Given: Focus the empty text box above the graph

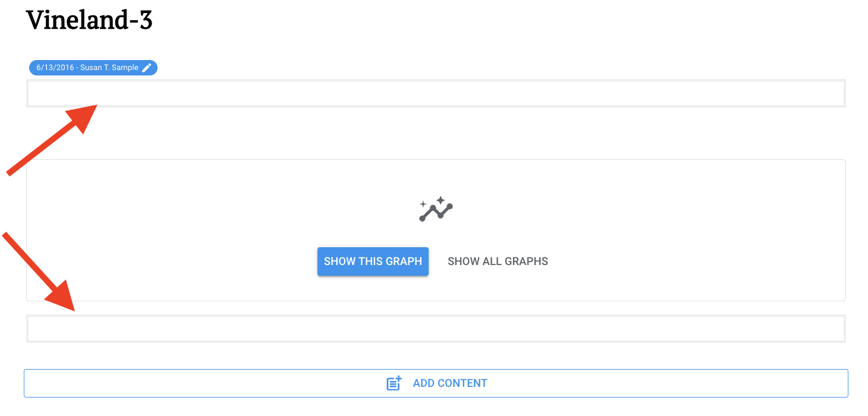Looking at the screenshot, I should pos(436,93).
